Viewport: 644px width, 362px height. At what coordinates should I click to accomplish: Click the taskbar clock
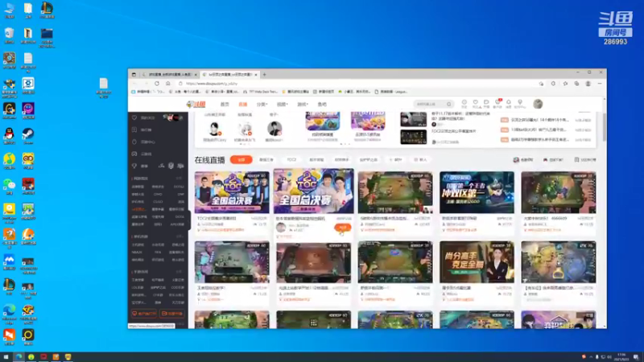621,357
